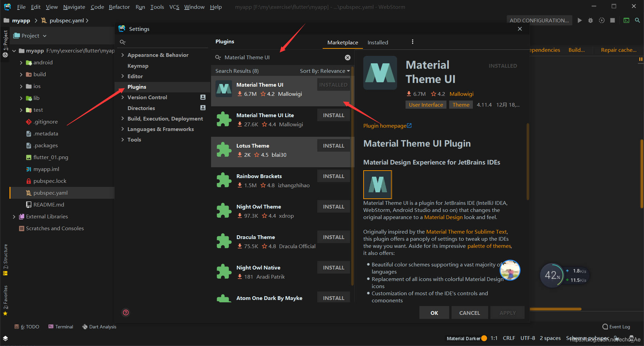Screen dimensions: 644x346
Task: Click the Stop process icon
Action: 612,20
